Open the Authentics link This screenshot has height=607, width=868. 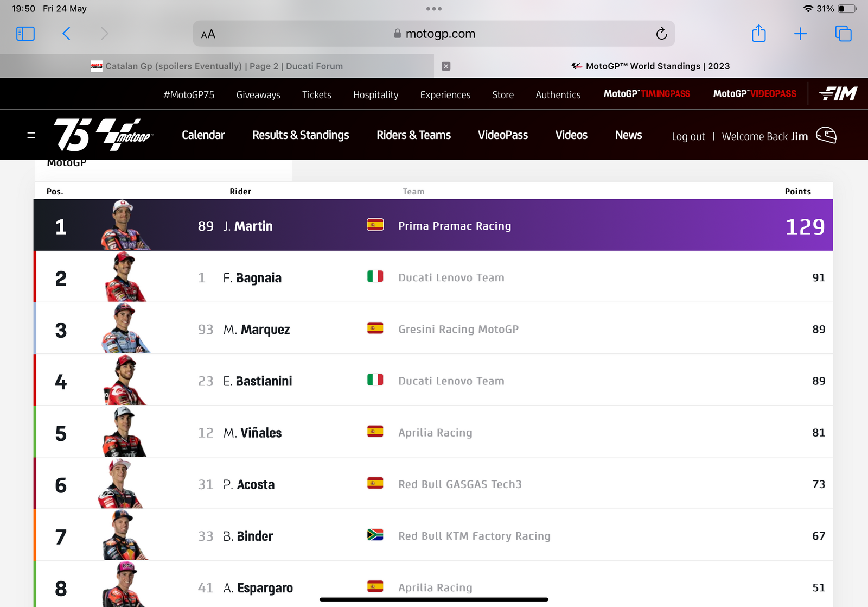pos(558,95)
